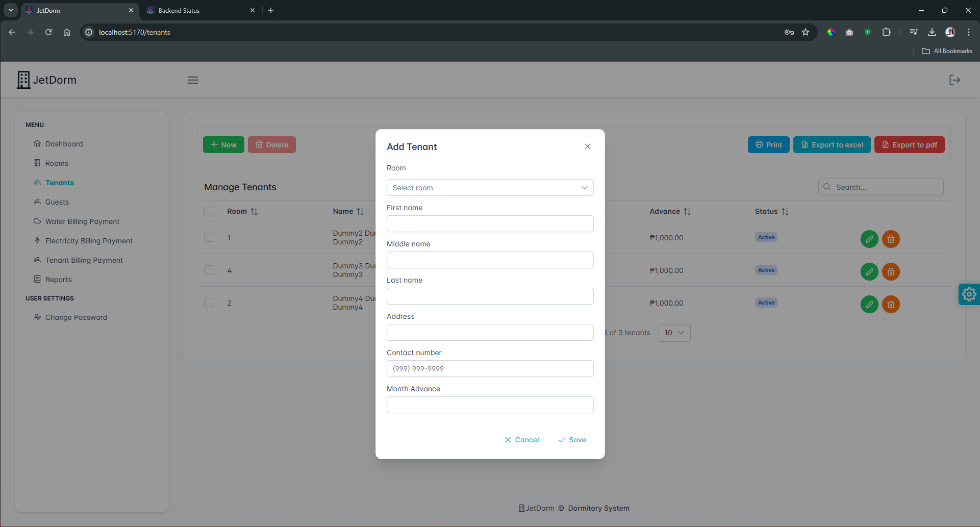Screen dimensions: 980x527
Task: Focus the Address input field
Action: pos(490,333)
